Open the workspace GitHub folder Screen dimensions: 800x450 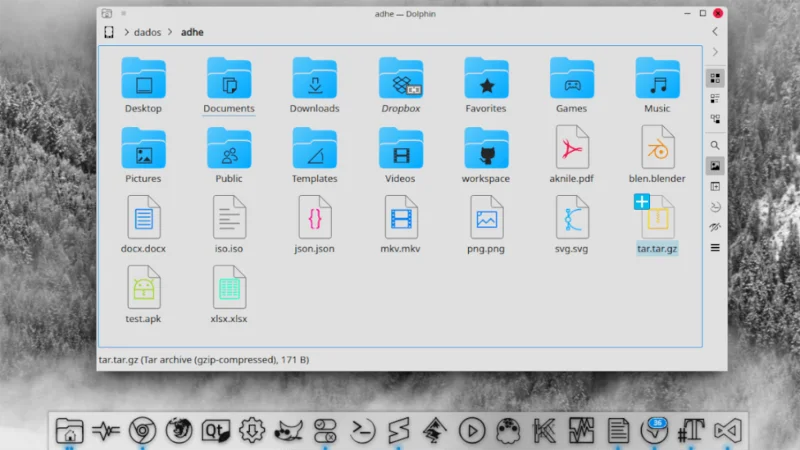[486, 155]
